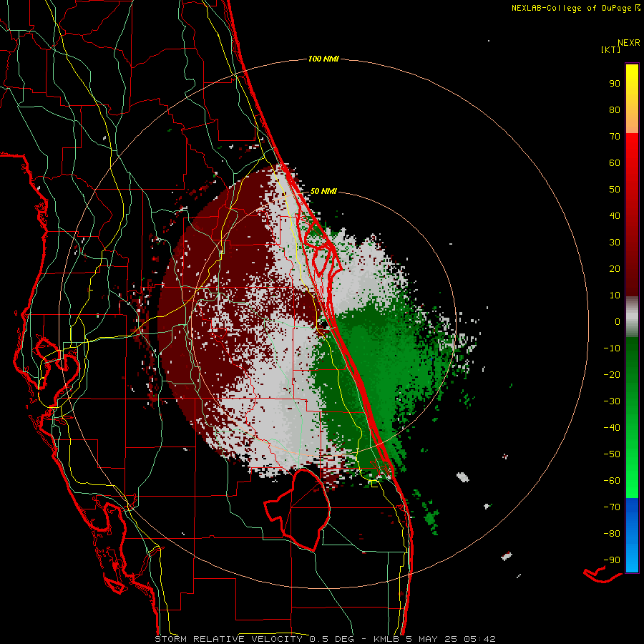Click the -20 value on velocity scale
Screen dimensions: 644x644
pyautogui.click(x=612, y=375)
